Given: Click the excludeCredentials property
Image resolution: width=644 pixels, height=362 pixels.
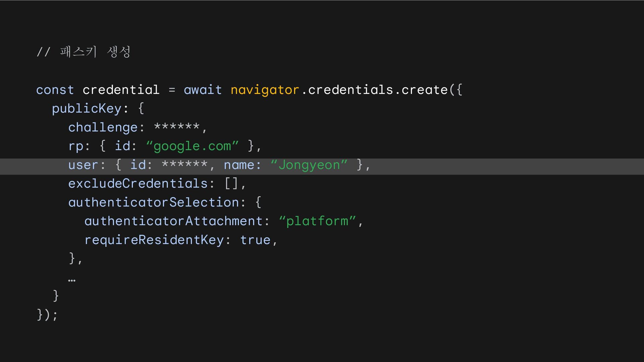Looking at the screenshot, I should [138, 184].
